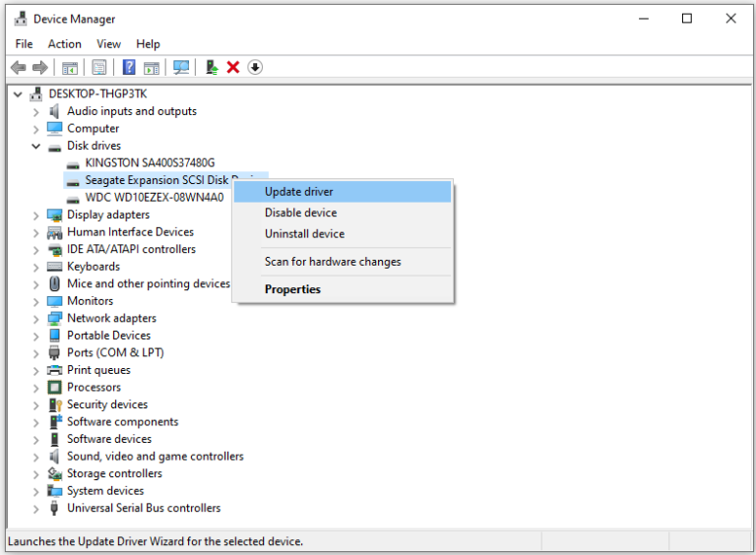Click the Computer tree label
Screen dimensions: 756x555
(x=94, y=129)
